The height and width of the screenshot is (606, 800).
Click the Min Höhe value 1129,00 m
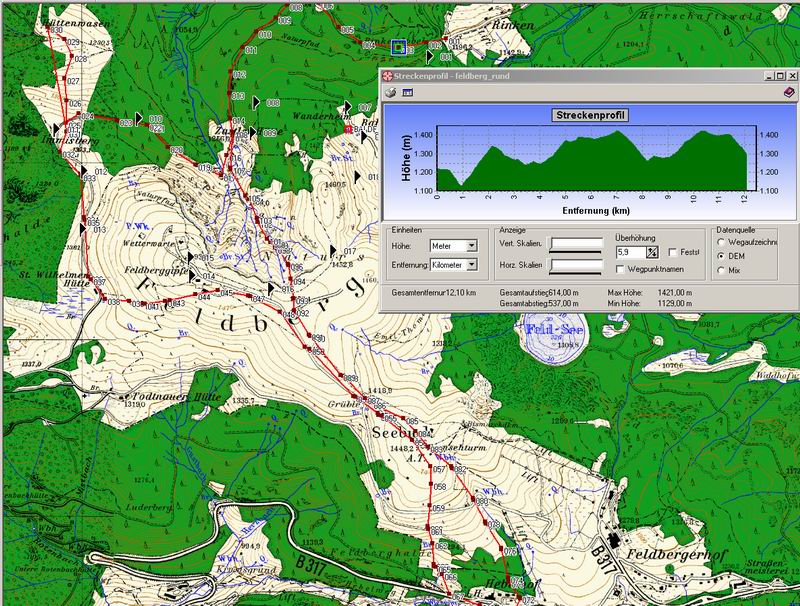[673, 304]
